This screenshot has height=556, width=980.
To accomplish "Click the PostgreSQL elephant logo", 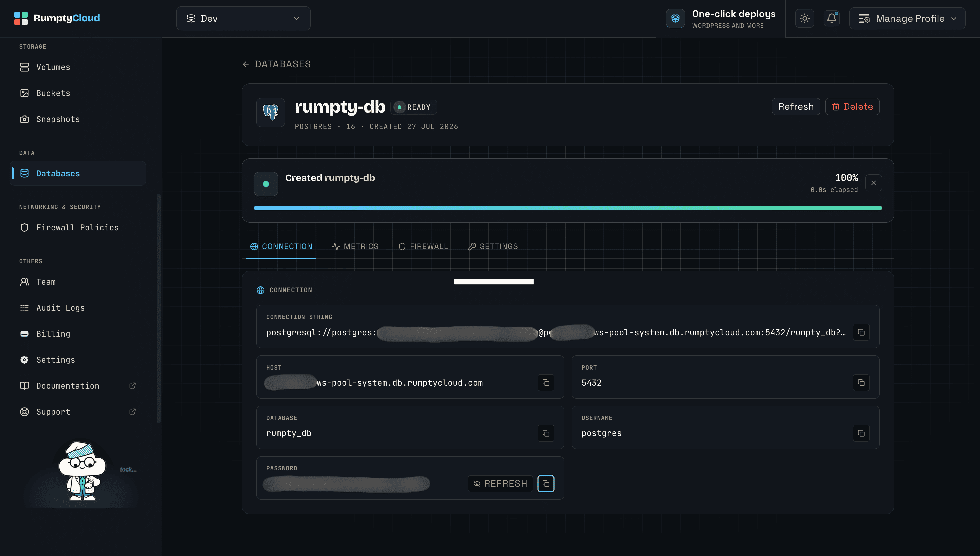I will [270, 112].
